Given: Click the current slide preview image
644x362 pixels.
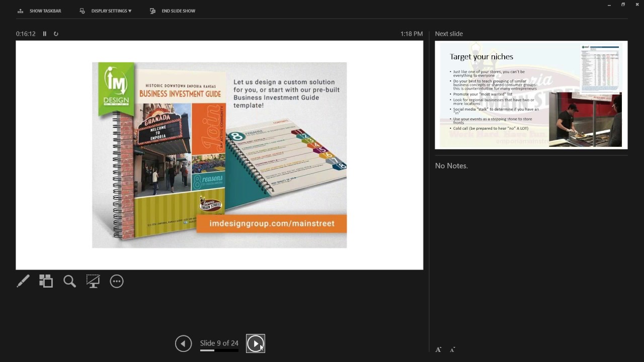Looking at the screenshot, I should click(219, 155).
